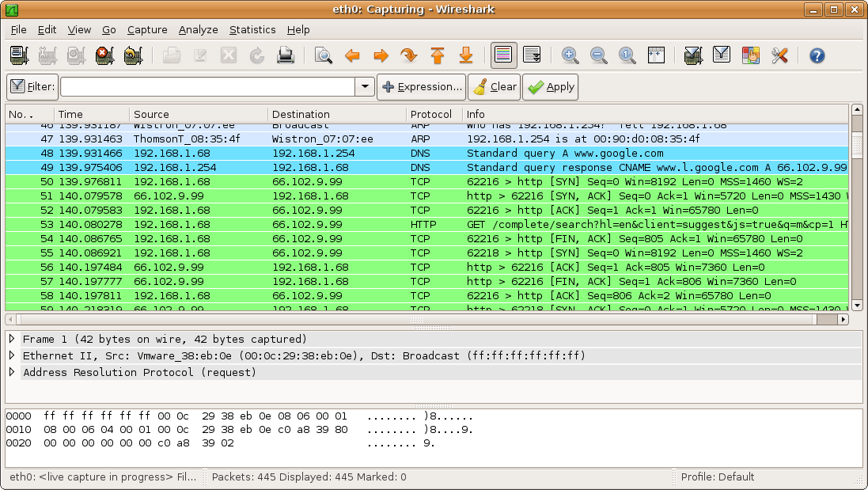Open the Find Packet dialog

coord(324,55)
